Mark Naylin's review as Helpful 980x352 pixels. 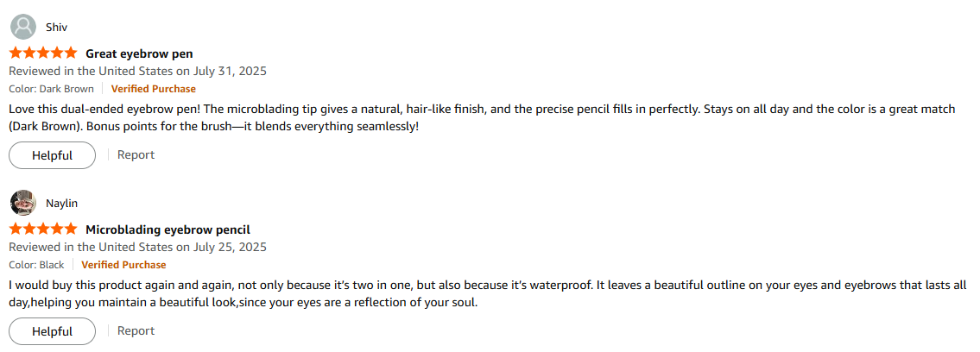[52, 331]
